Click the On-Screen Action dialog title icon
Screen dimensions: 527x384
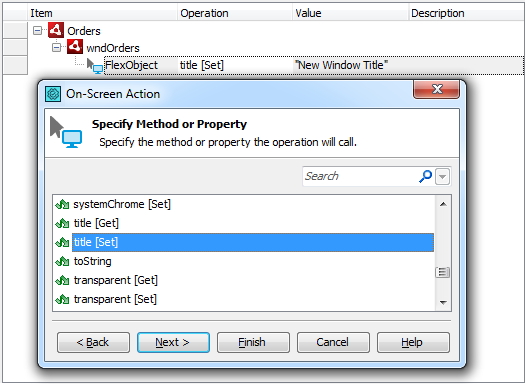coord(53,94)
